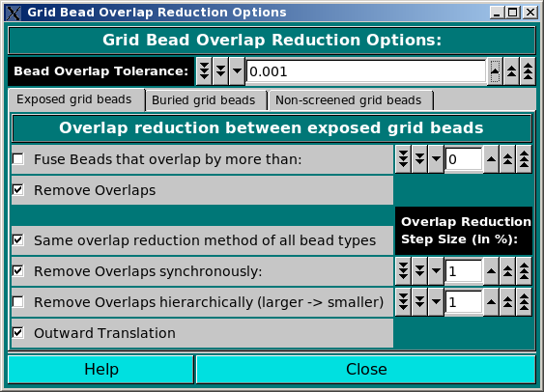Triple-arrow decrease synchronous step size

pyautogui.click(x=403, y=271)
